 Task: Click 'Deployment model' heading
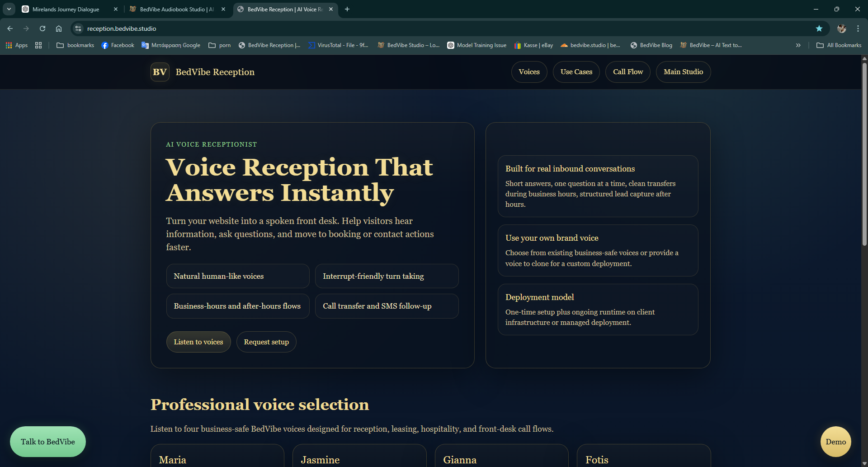(x=540, y=297)
